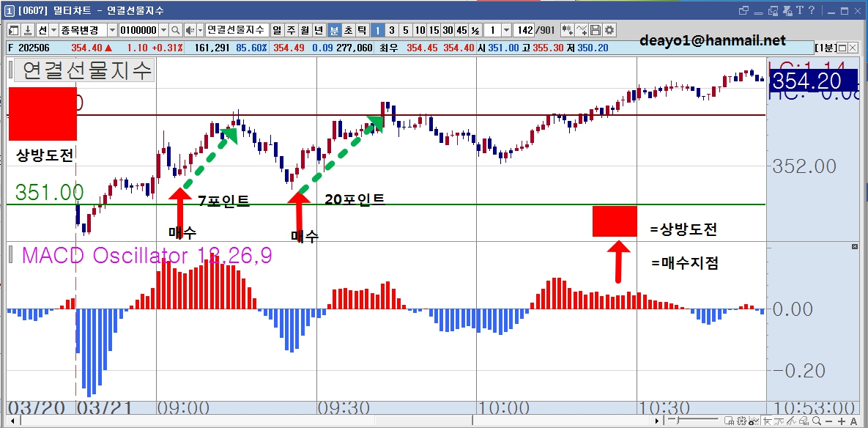
Task: Select the 월 (monthly) period toggle
Action: (x=305, y=30)
